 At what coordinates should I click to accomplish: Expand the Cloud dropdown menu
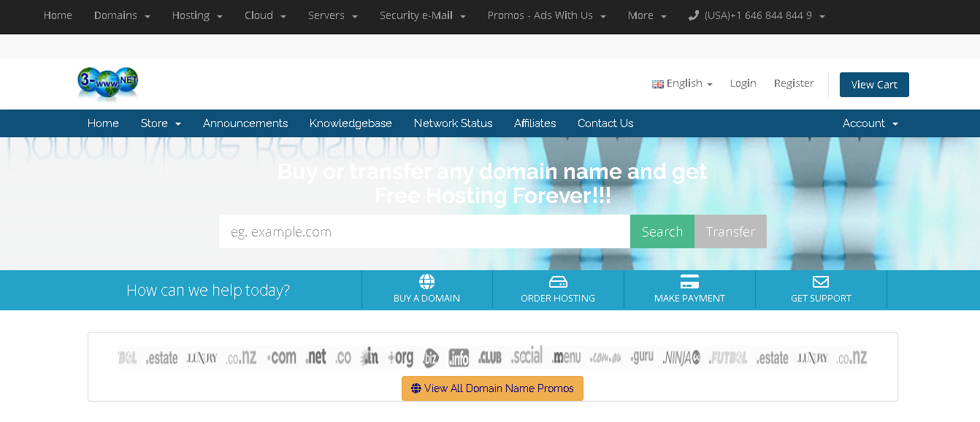[265, 15]
